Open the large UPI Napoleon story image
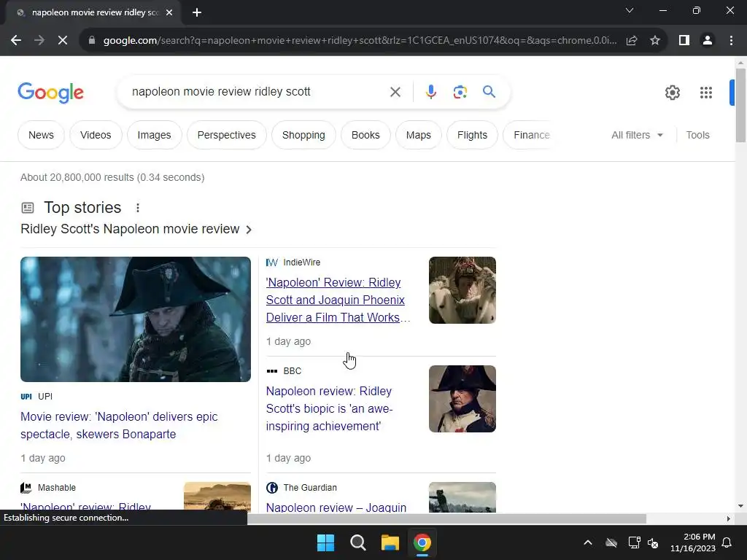The image size is (747, 560). (x=136, y=319)
